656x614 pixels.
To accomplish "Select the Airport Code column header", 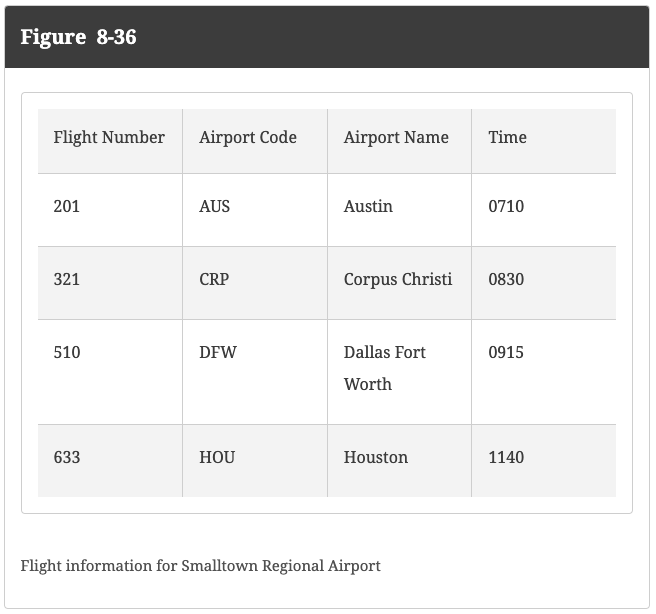I will (x=248, y=138).
